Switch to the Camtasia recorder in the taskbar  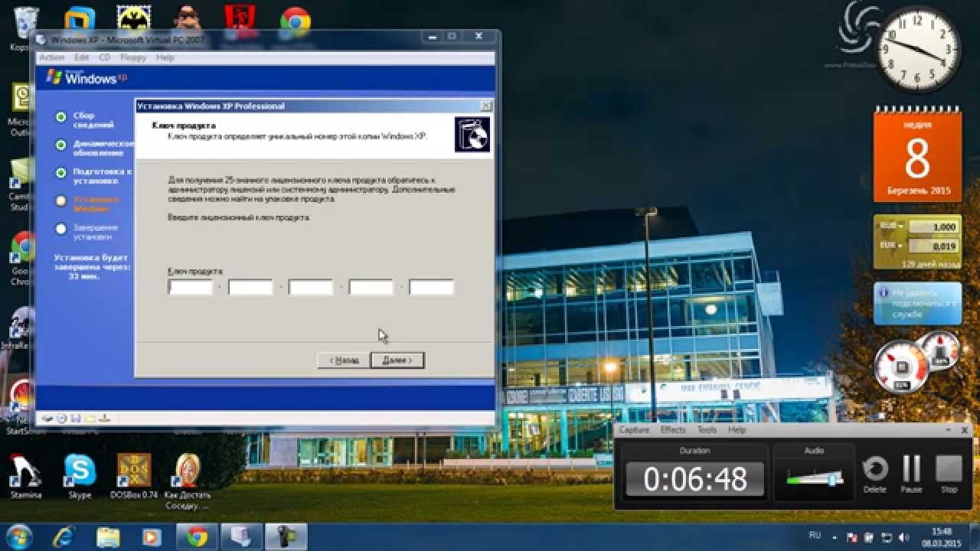[286, 536]
